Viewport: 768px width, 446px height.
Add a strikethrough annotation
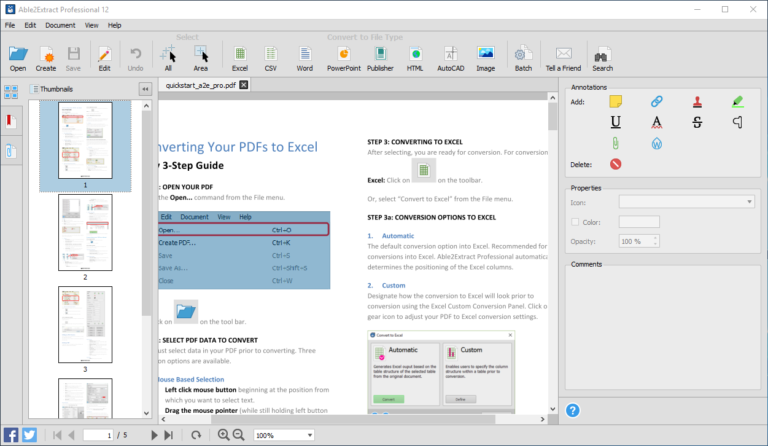pyautogui.click(x=697, y=122)
